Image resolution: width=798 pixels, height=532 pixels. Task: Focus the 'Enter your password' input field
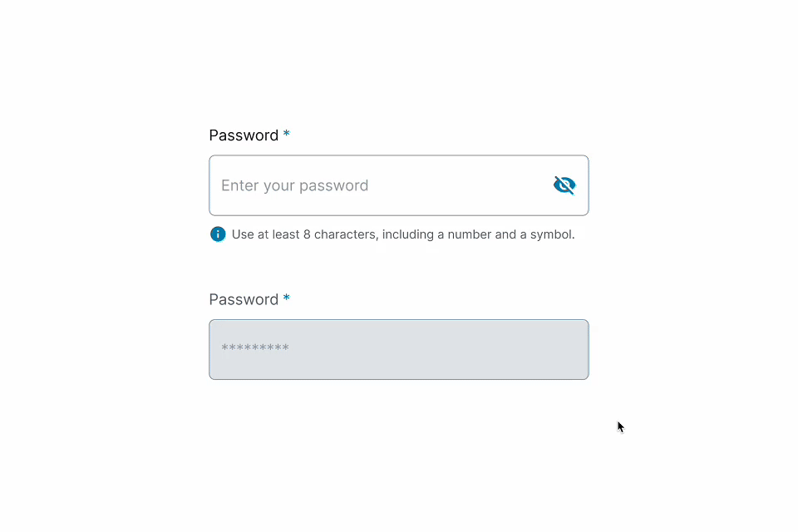[x=374, y=185]
